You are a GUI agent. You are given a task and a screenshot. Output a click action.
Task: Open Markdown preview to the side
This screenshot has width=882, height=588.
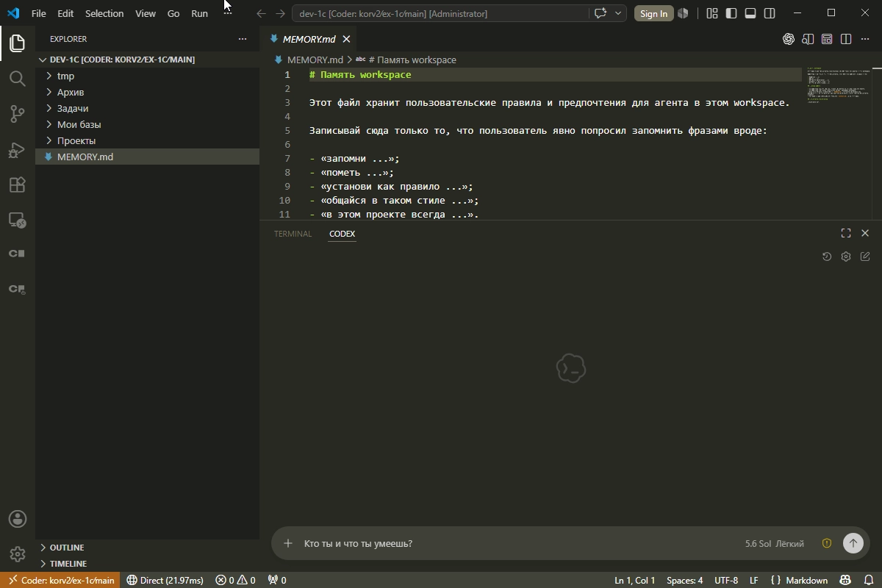pos(808,39)
